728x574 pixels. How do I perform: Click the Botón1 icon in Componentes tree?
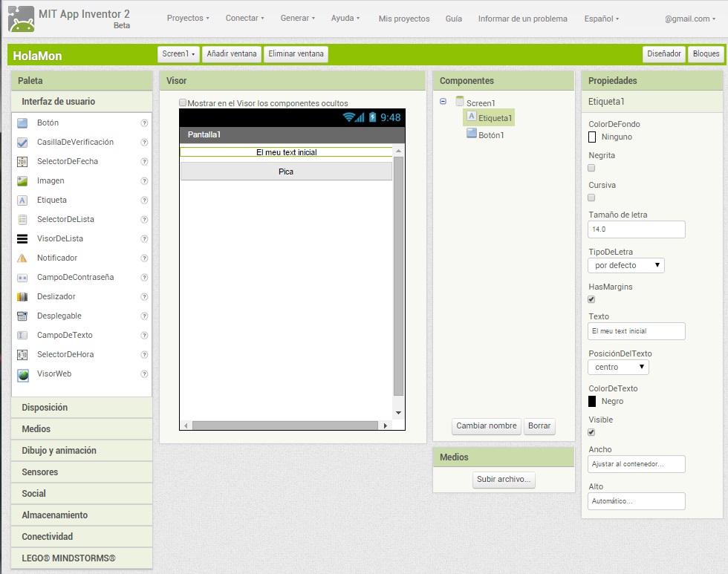point(472,134)
